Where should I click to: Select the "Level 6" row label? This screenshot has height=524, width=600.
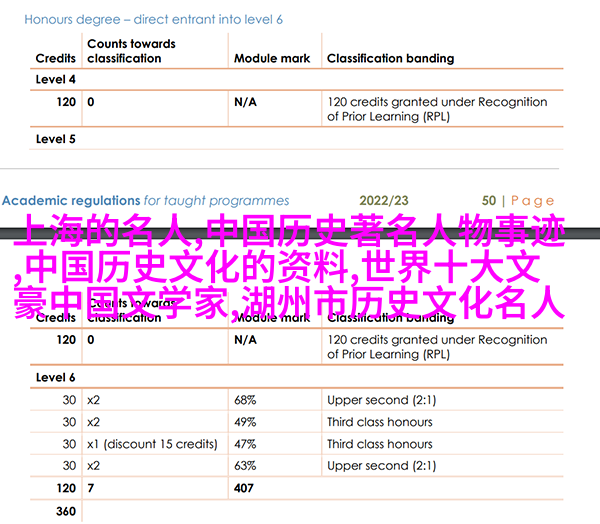tap(55, 377)
